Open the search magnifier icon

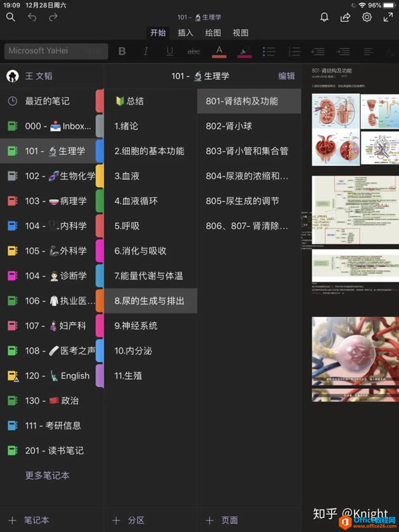click(x=10, y=17)
